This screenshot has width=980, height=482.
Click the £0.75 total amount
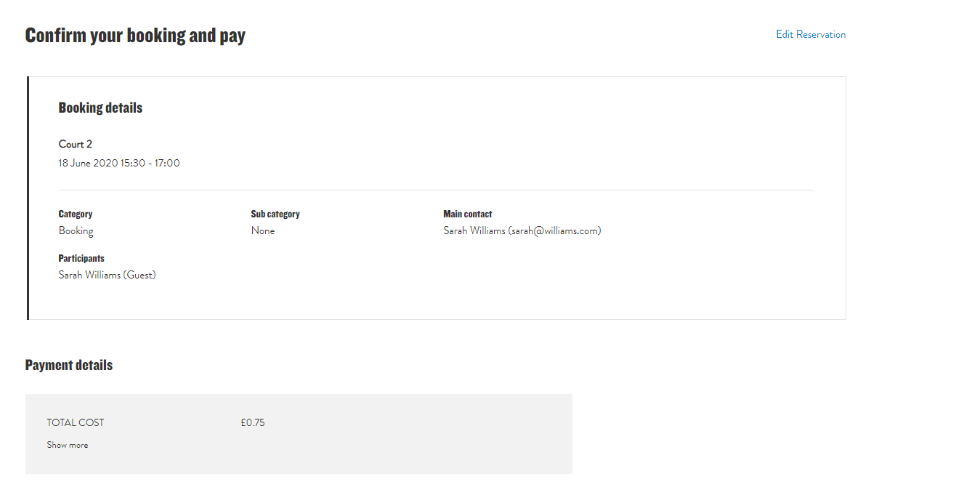click(x=253, y=422)
